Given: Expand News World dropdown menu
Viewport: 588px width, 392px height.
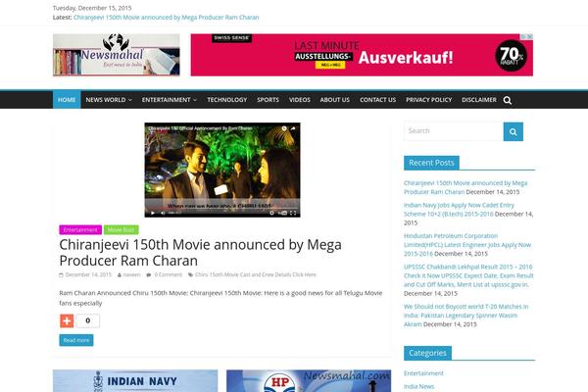Looking at the screenshot, I should [x=109, y=100].
